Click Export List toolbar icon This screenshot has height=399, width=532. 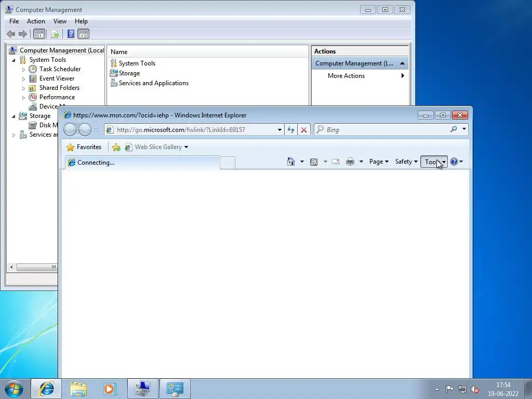coord(55,34)
